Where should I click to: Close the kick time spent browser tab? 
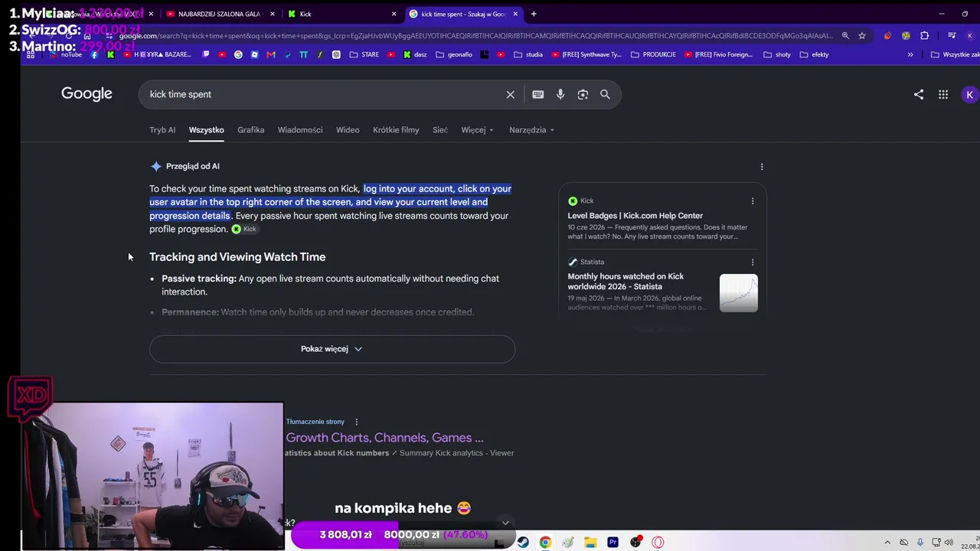tap(515, 14)
